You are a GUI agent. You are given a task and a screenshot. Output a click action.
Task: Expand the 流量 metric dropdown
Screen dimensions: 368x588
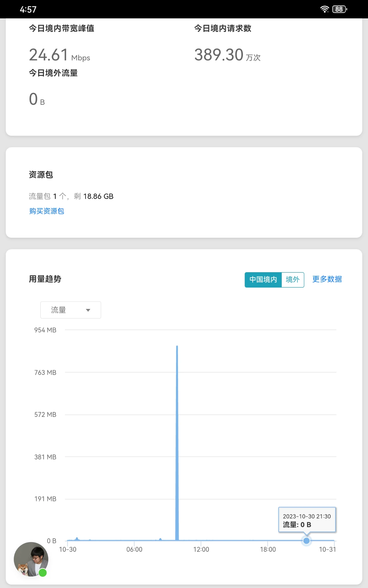point(70,310)
